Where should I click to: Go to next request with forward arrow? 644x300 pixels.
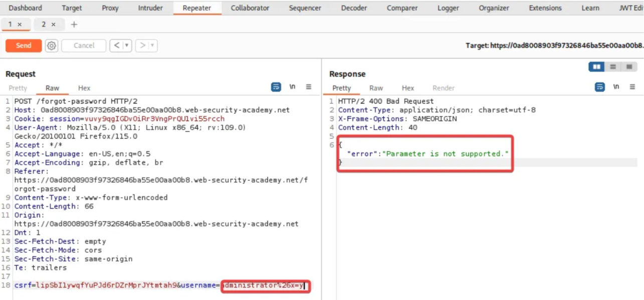coord(143,46)
